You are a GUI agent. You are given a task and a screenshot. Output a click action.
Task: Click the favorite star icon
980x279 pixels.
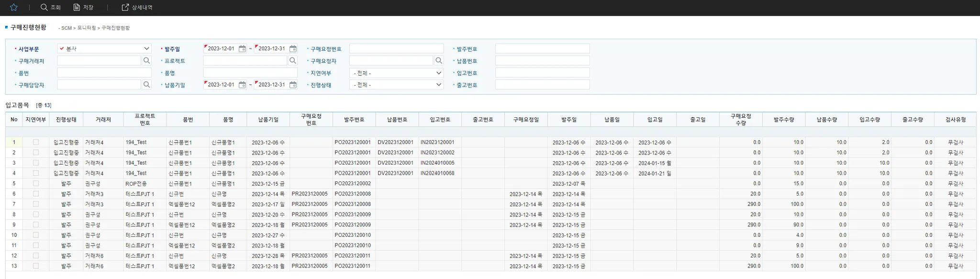pos(14,7)
